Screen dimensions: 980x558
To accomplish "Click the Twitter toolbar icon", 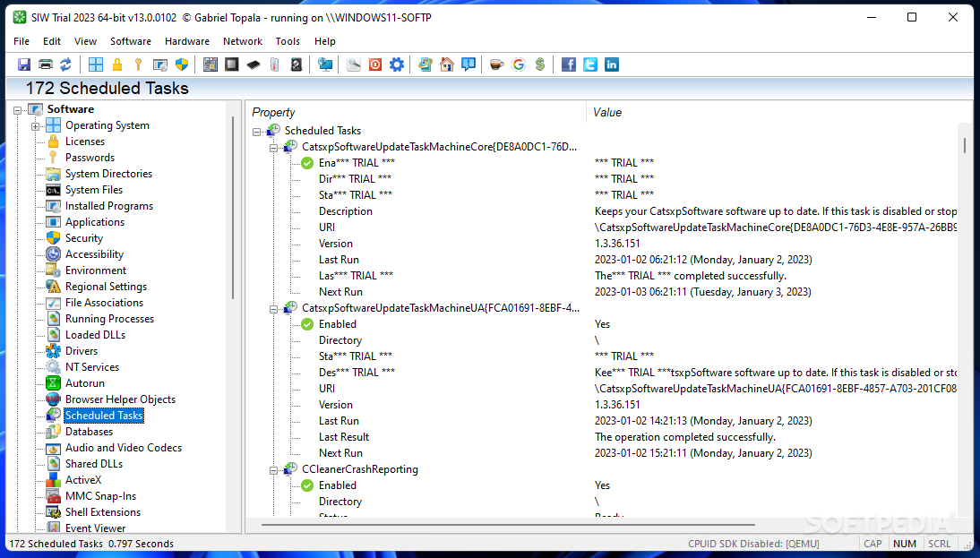I will pos(590,64).
